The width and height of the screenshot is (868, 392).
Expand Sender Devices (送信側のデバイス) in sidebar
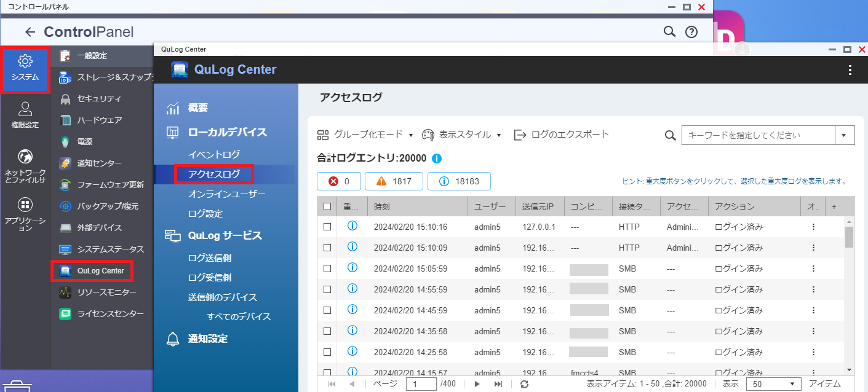[223, 297]
